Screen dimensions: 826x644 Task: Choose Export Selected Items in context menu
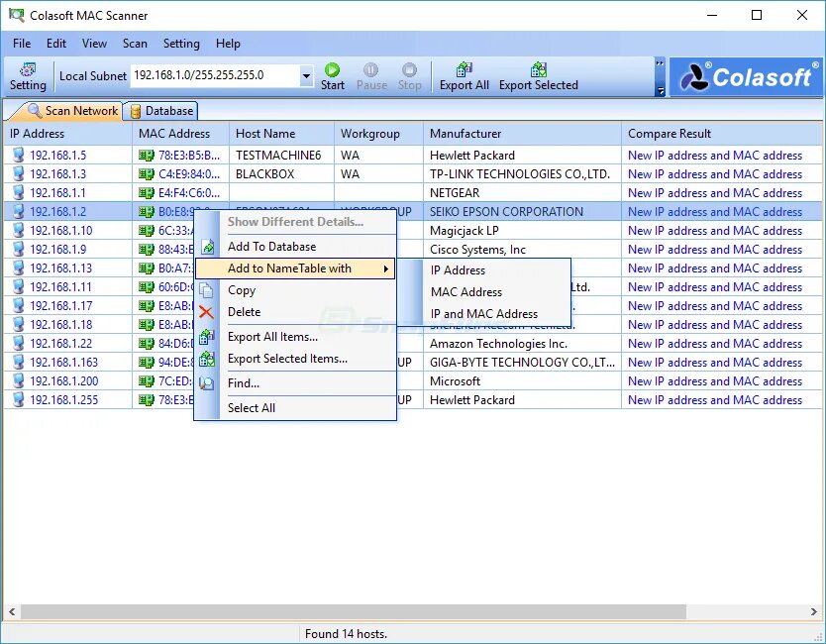pyautogui.click(x=295, y=359)
